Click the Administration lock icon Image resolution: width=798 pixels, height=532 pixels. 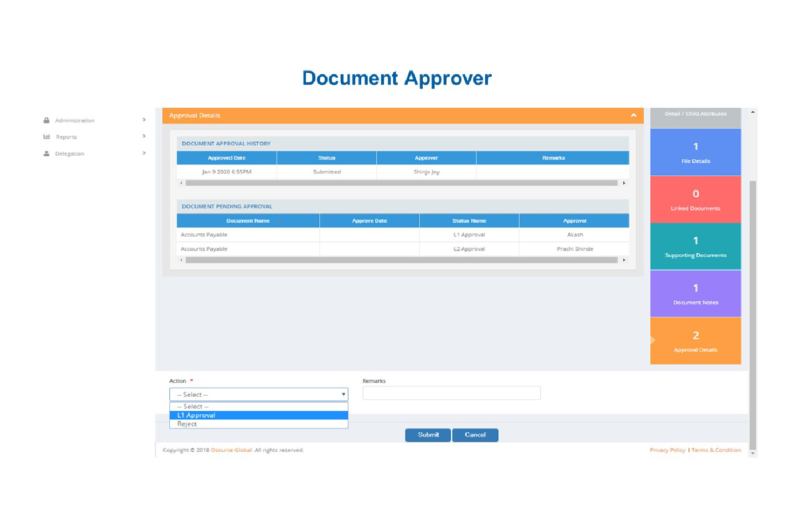[x=46, y=120]
